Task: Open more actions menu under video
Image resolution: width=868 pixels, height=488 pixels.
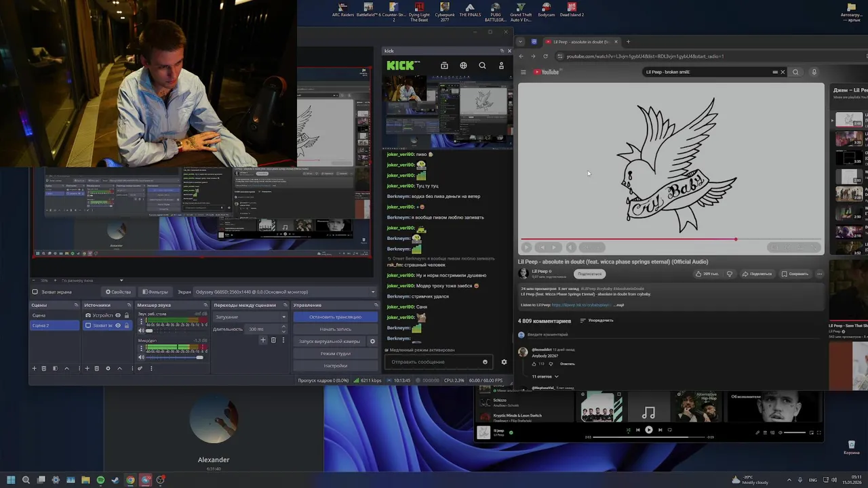Action: click(819, 274)
